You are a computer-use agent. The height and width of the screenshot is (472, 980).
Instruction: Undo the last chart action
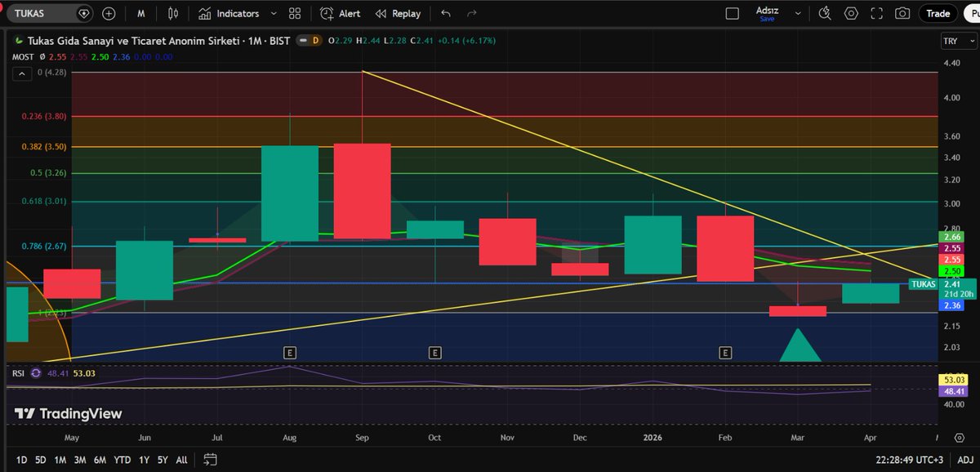click(x=445, y=14)
